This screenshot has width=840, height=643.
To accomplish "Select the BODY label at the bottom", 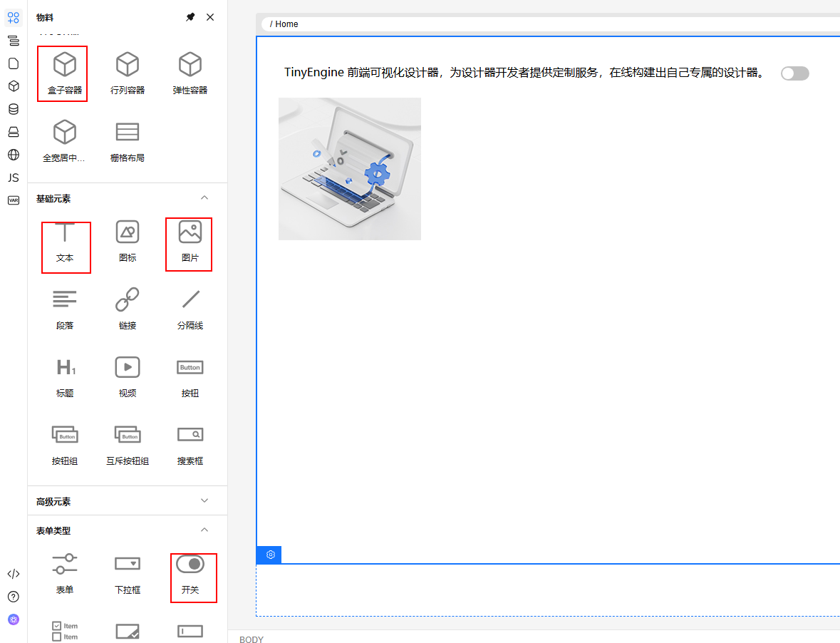I will pos(251,639).
